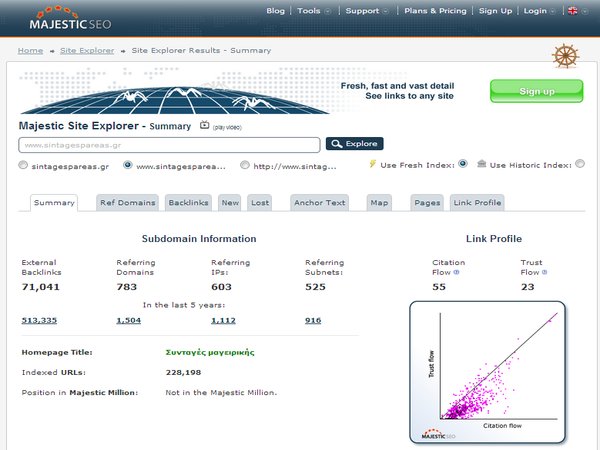Switch to the Ref Domains tab
Viewport: 600px width, 450px height.
tap(128, 202)
